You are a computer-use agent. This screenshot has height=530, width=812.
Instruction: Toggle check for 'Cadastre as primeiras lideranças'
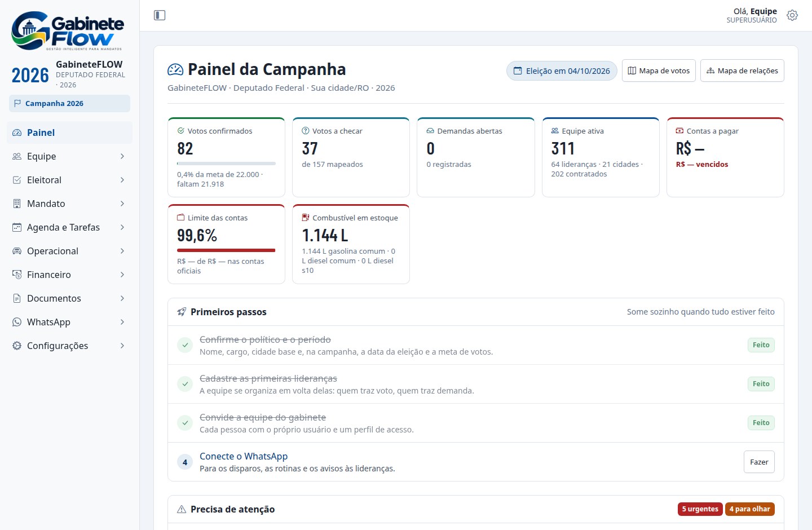185,384
